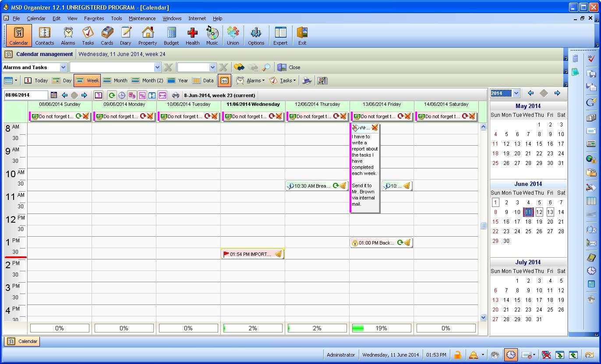Click the alarm bell in status bar
The height and width of the screenshot is (364, 601).
click(474, 355)
